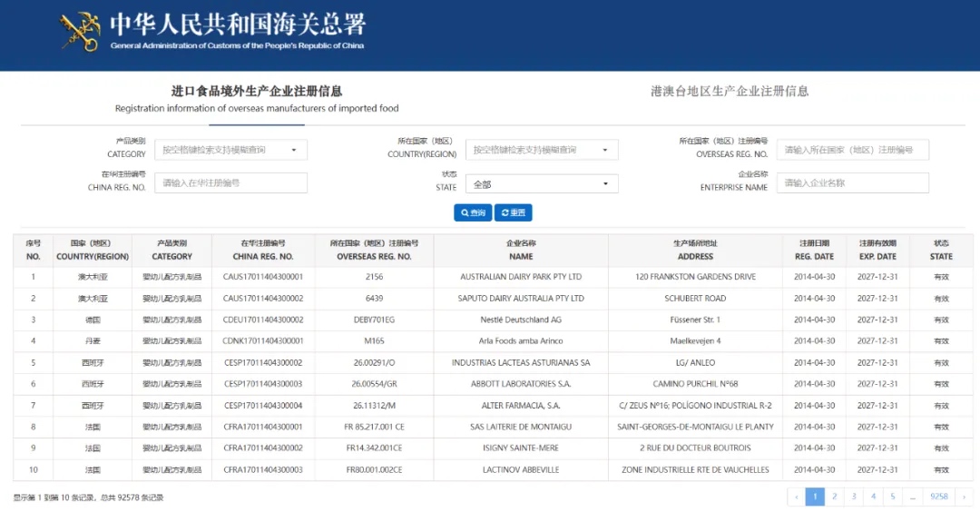Jump to last page 9258
Screen dimensions: 980x512
click(939, 497)
